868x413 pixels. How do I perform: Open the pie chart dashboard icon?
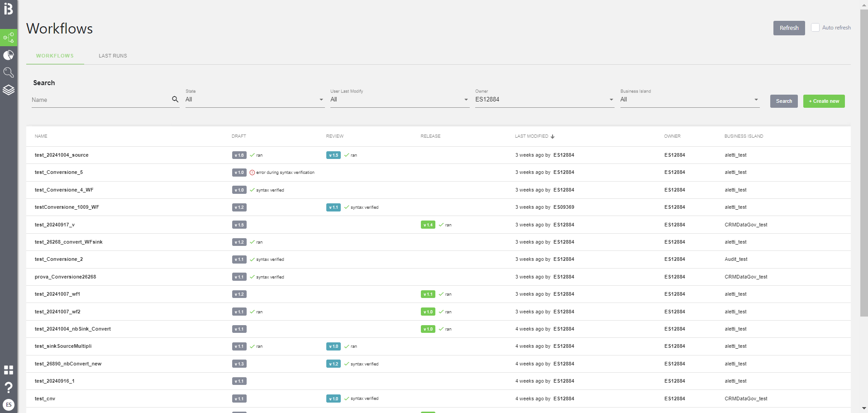click(x=9, y=55)
